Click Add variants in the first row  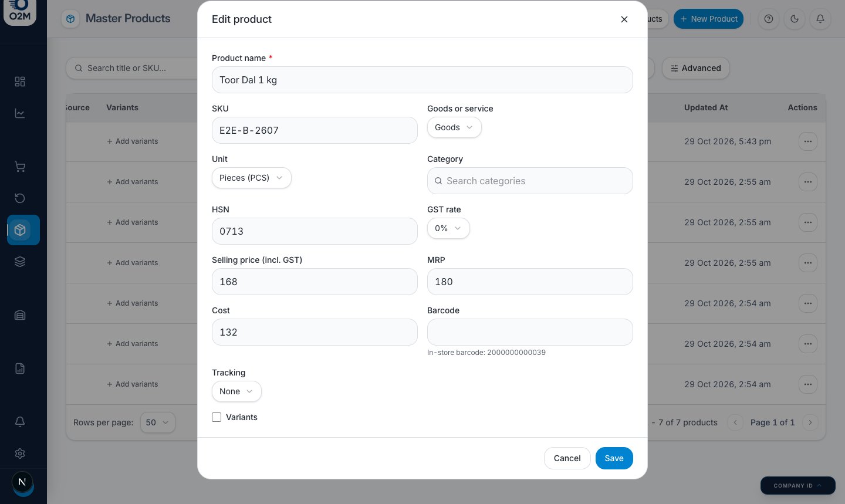pyautogui.click(x=133, y=141)
